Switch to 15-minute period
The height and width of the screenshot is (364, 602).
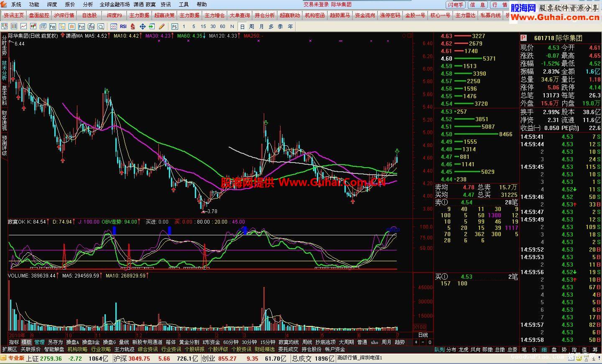click(203, 26)
